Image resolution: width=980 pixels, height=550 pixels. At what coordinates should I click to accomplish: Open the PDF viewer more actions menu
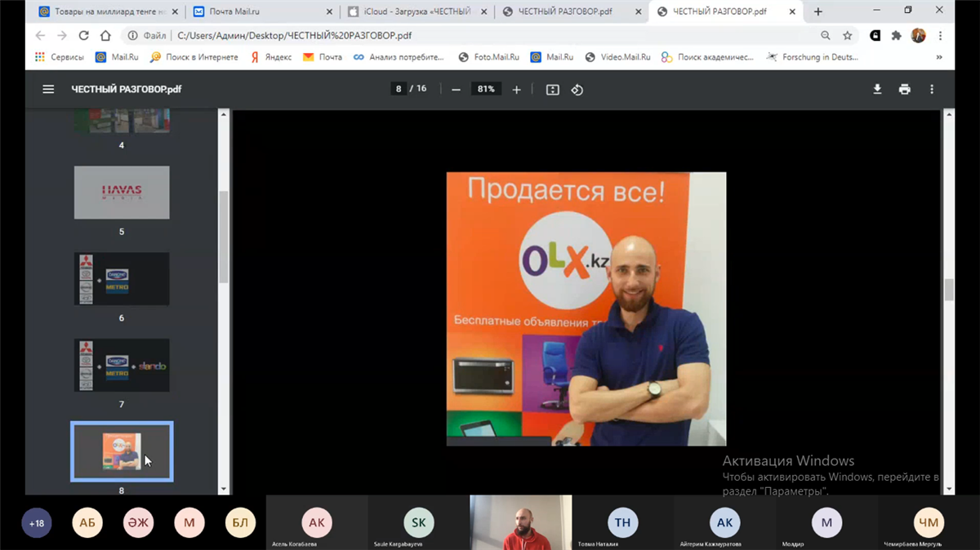(932, 89)
